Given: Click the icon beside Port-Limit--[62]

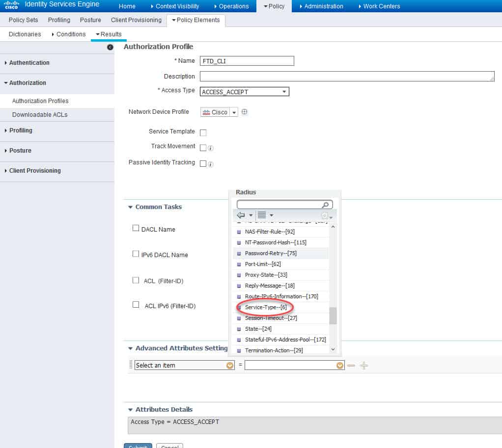Looking at the screenshot, I should pyautogui.click(x=239, y=264).
